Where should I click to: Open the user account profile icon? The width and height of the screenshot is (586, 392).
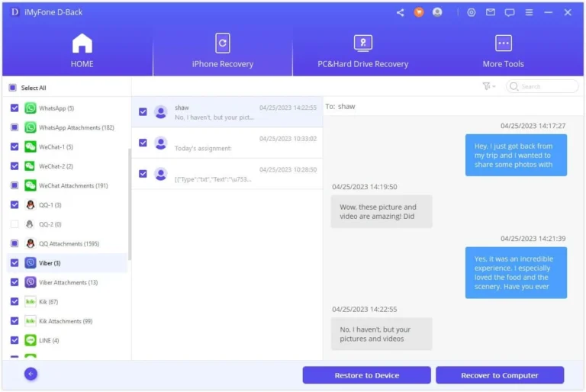(x=437, y=12)
